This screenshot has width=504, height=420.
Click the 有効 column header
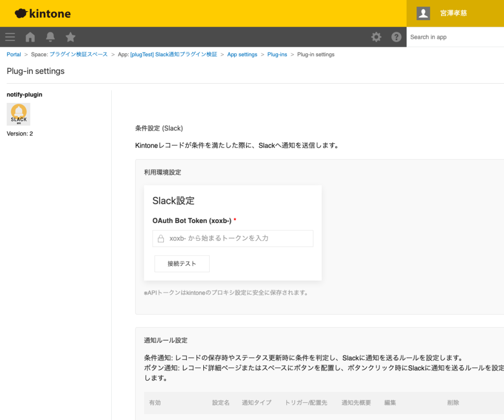point(154,402)
